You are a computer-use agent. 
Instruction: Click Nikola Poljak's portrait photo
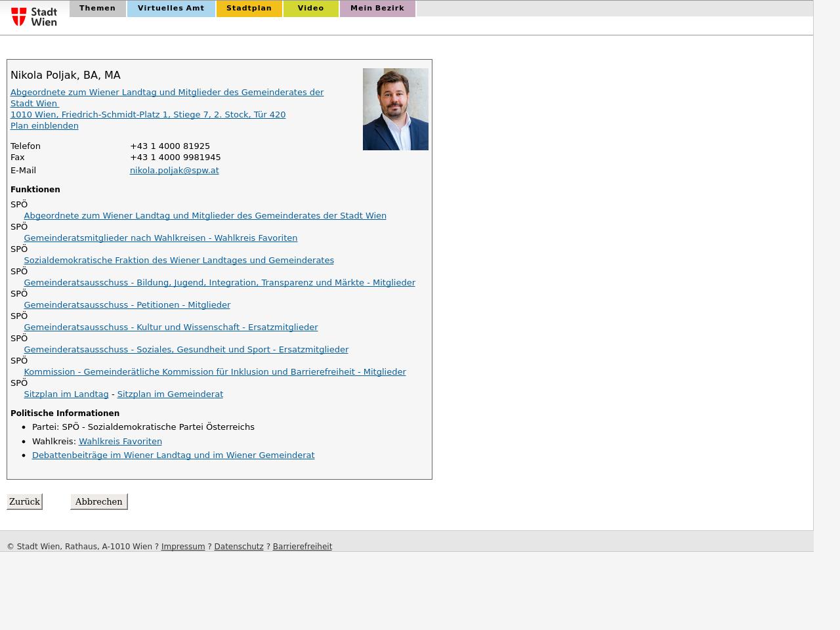point(395,109)
